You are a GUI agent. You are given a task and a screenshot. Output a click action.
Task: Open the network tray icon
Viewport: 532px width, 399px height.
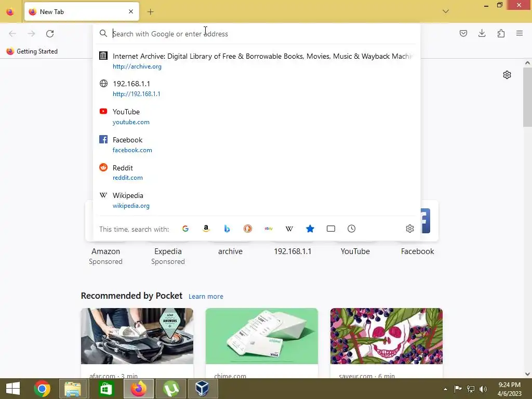click(x=471, y=389)
